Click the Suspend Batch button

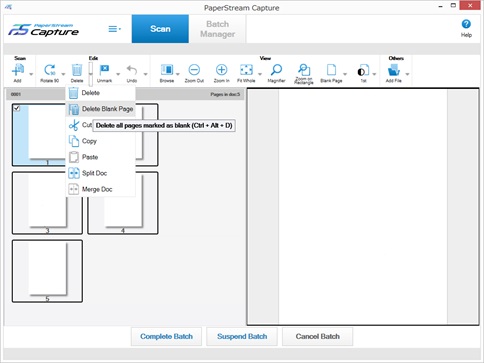pos(242,336)
